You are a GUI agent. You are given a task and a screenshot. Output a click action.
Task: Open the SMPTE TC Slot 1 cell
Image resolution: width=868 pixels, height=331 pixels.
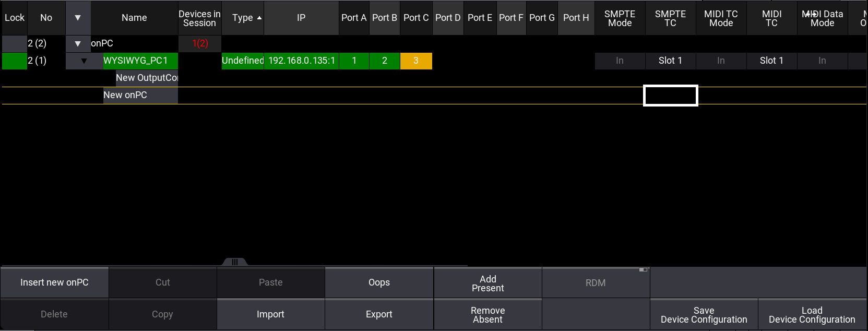tap(670, 61)
